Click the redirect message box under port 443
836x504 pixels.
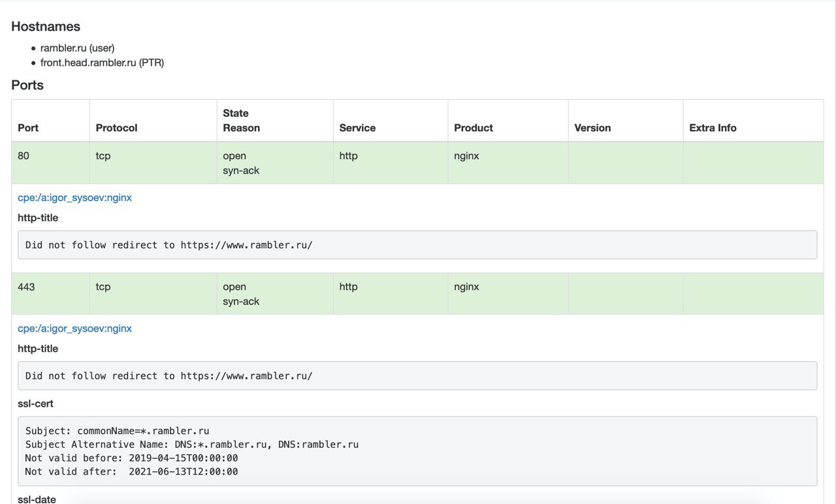[x=417, y=376]
